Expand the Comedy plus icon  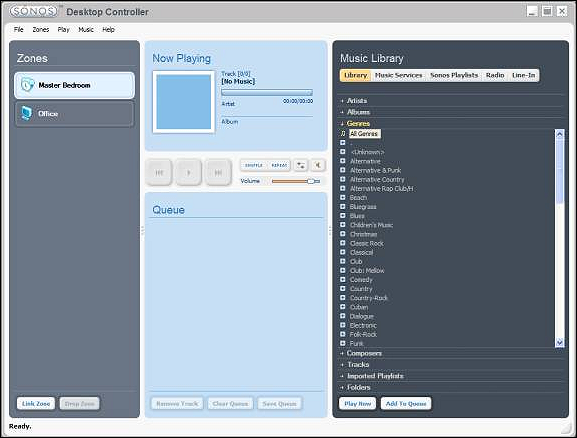[x=343, y=279]
